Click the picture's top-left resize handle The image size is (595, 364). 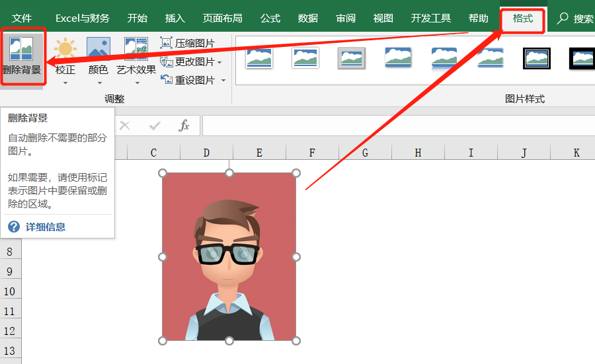tap(163, 173)
